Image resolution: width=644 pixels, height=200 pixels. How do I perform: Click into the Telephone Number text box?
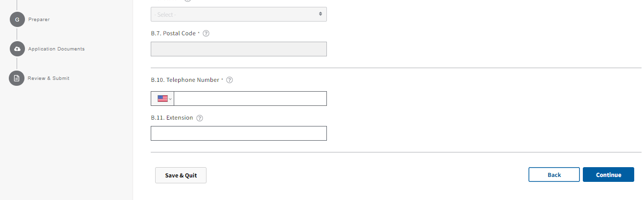[250, 99]
